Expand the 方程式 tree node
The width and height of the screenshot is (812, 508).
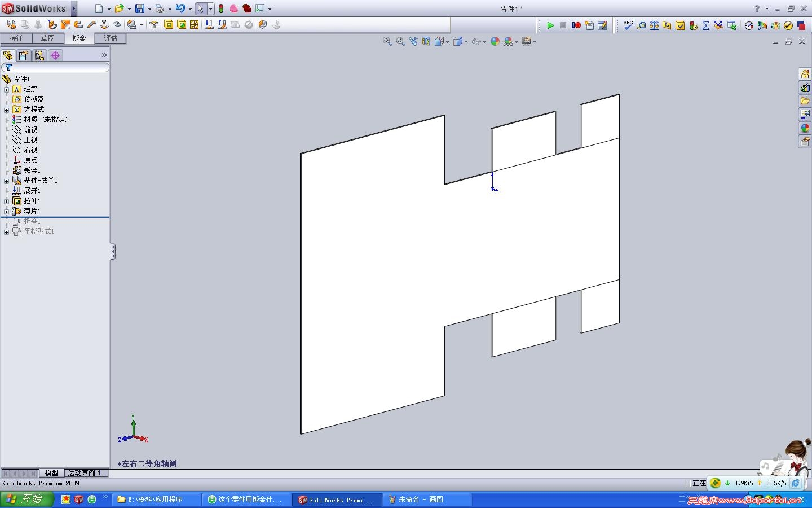7,110
